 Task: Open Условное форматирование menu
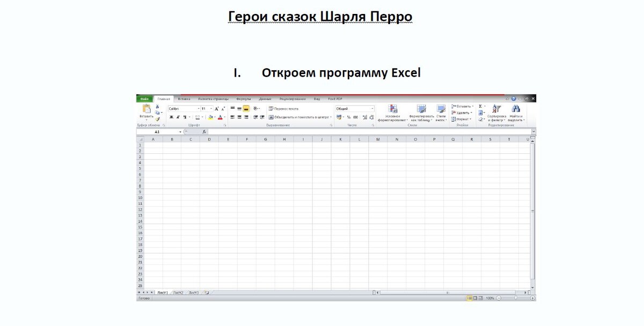(392, 113)
